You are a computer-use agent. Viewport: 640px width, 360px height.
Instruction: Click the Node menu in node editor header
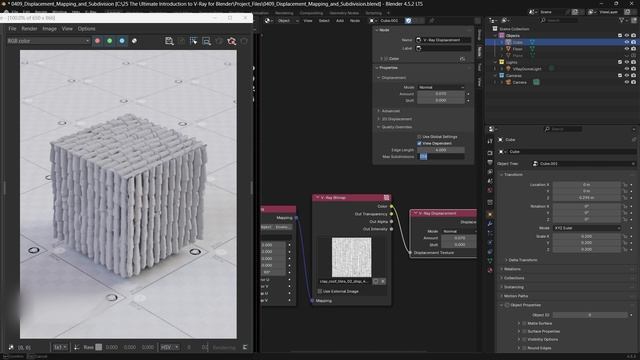pyautogui.click(x=355, y=20)
